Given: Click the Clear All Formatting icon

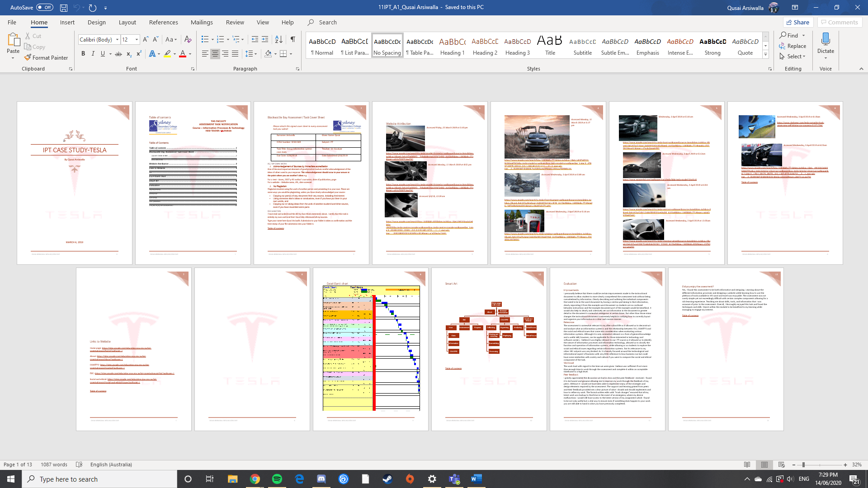Looking at the screenshot, I should [188, 39].
